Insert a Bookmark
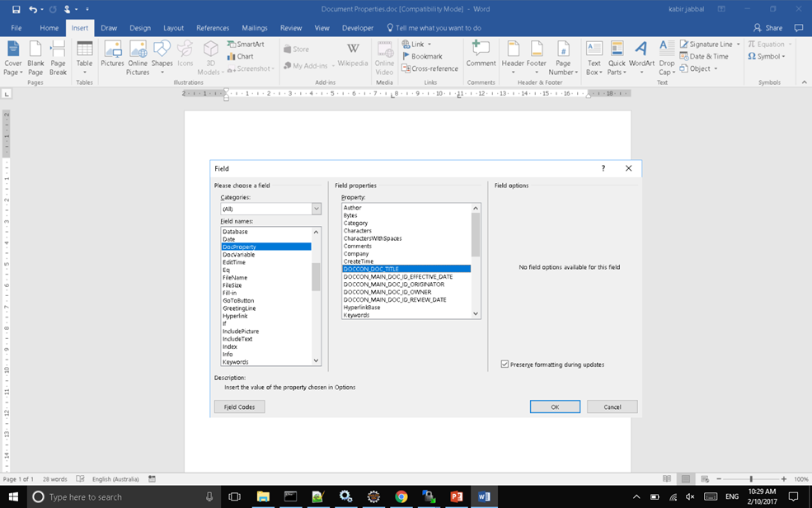This screenshot has width=812, height=508. pyautogui.click(x=422, y=56)
